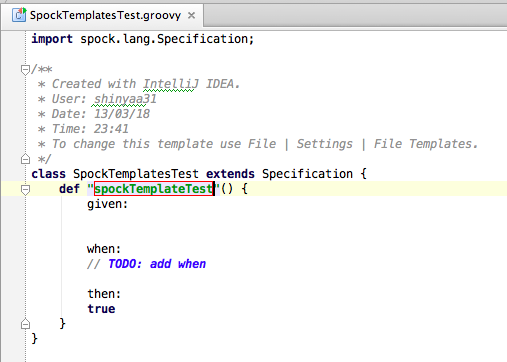Click the 'then:' label
This screenshot has height=362, width=507.
pyautogui.click(x=104, y=294)
